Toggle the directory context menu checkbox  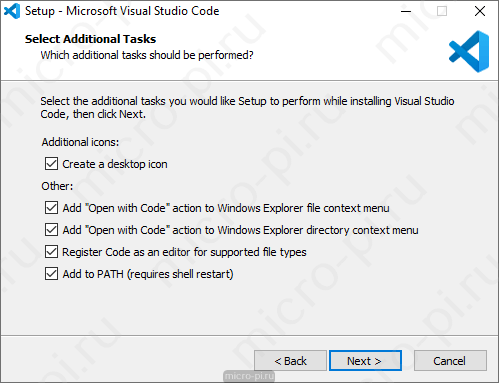tap(51, 230)
